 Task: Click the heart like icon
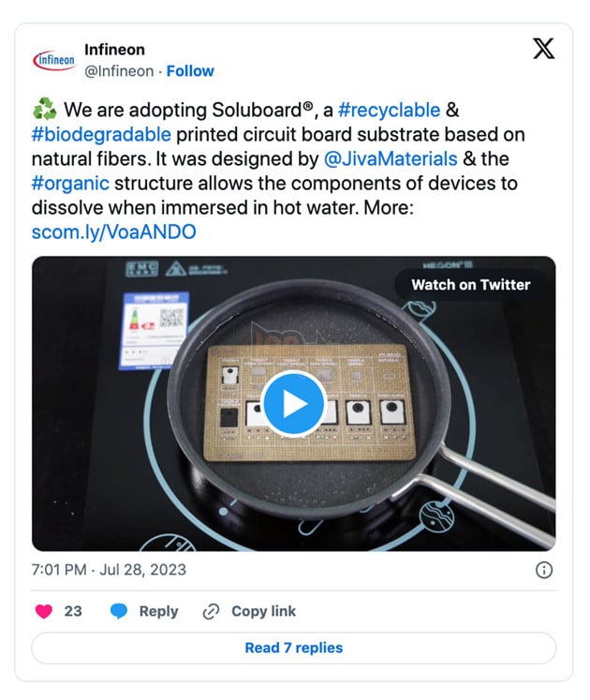[43, 611]
